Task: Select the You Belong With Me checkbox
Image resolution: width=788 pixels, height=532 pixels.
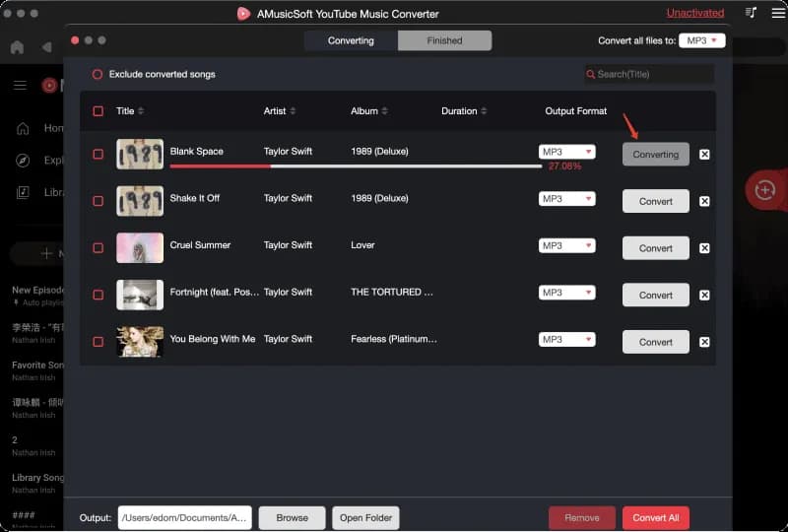Action: click(x=98, y=342)
